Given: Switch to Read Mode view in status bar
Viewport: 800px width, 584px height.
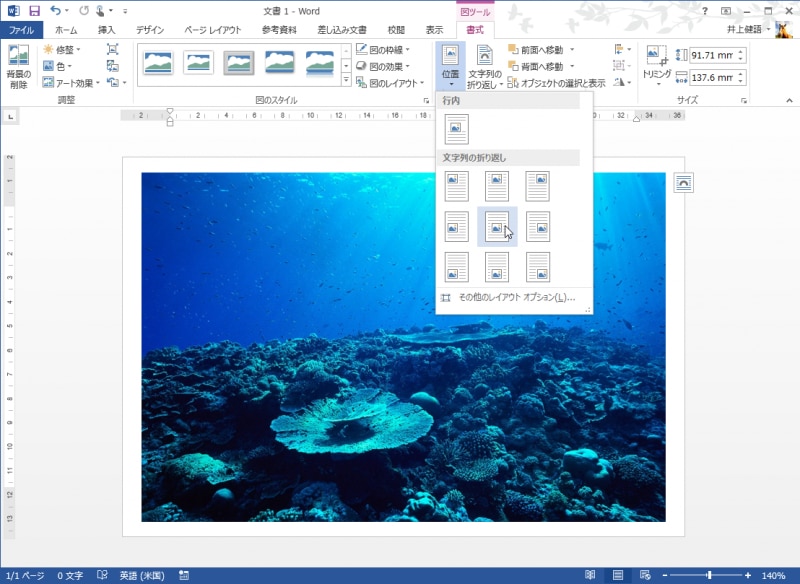Looking at the screenshot, I should [591, 576].
